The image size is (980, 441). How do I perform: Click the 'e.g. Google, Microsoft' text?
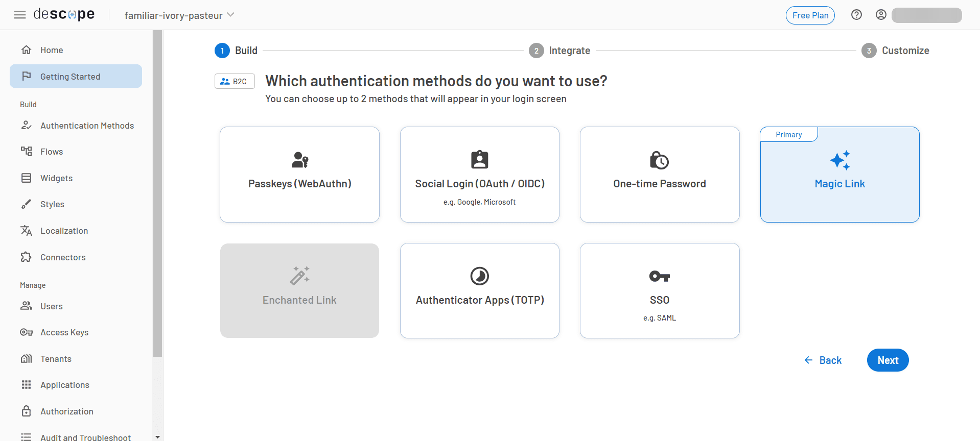click(479, 202)
